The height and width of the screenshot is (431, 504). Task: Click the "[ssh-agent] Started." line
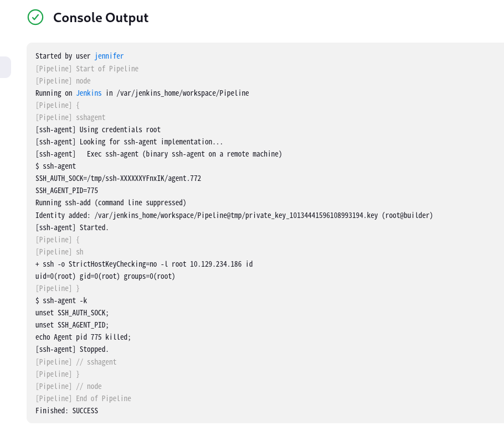[x=72, y=228]
